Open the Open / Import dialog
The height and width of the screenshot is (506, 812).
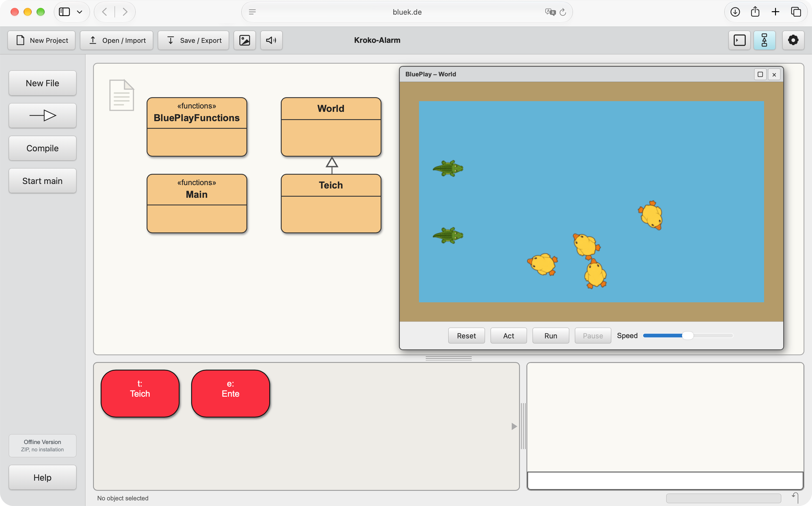click(116, 40)
